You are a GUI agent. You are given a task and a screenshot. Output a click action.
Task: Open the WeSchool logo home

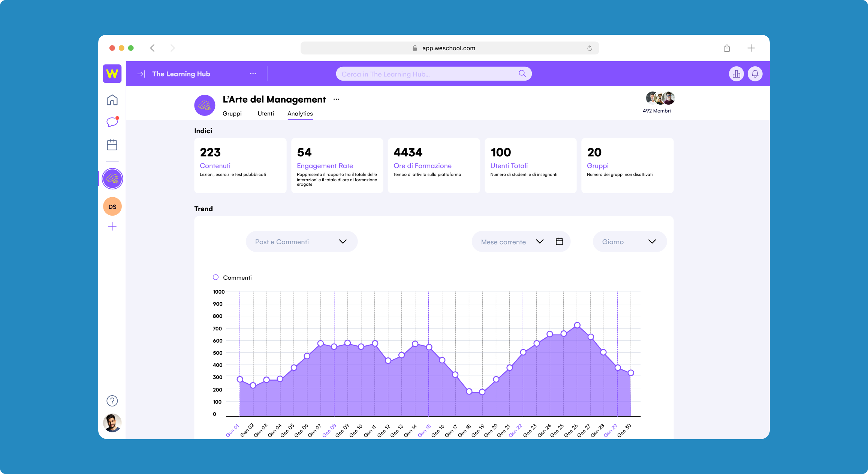click(x=112, y=73)
